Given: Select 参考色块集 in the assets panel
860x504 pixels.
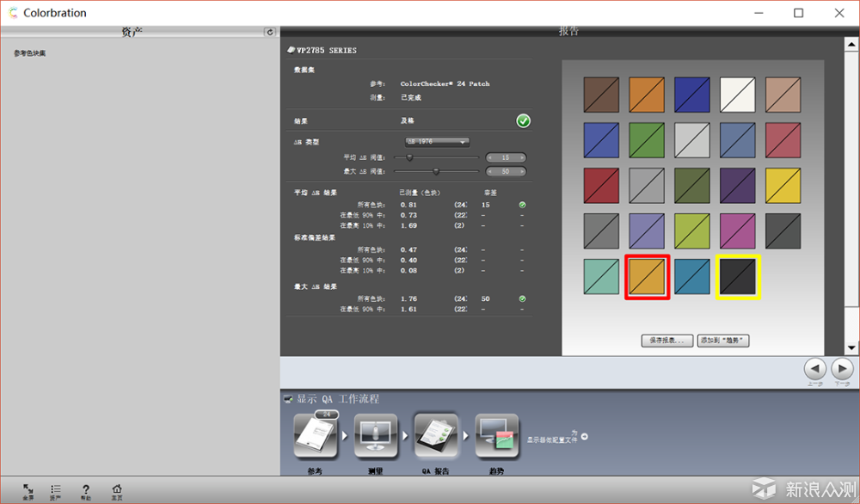Looking at the screenshot, I should [29, 53].
